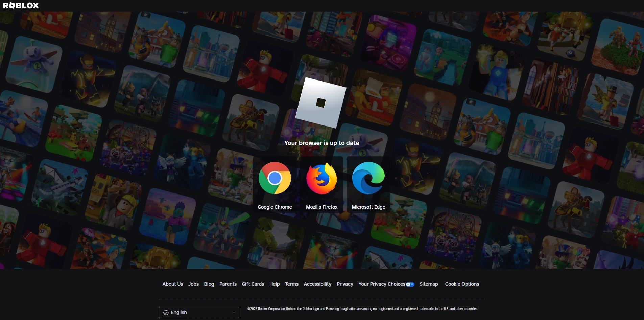The image size is (644, 320).
Task: Click the Microsoft Edge browser icon
Action: coord(368,178)
